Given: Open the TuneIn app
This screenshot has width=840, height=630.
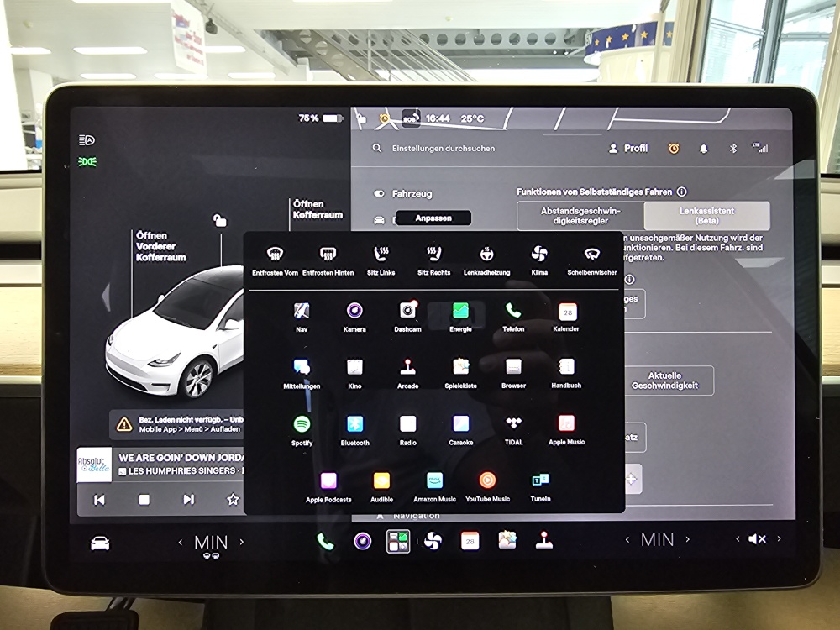Looking at the screenshot, I should [540, 487].
